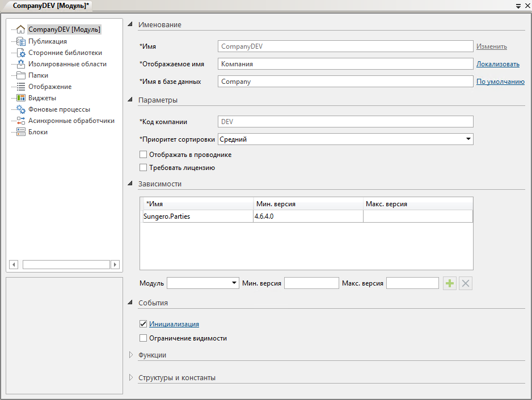The height and width of the screenshot is (400, 532).
Task: Open Изолированные области node icon
Action: coord(21,64)
